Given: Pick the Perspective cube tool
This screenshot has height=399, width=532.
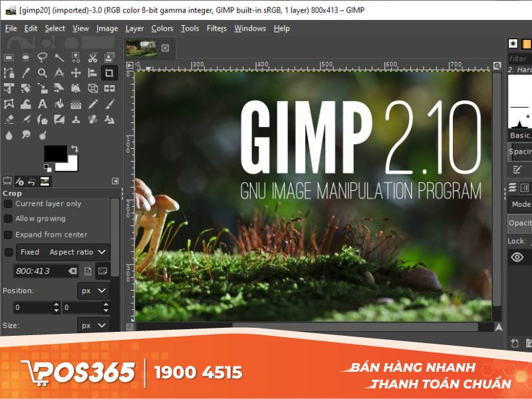Looking at the screenshot, I should pos(92,88).
